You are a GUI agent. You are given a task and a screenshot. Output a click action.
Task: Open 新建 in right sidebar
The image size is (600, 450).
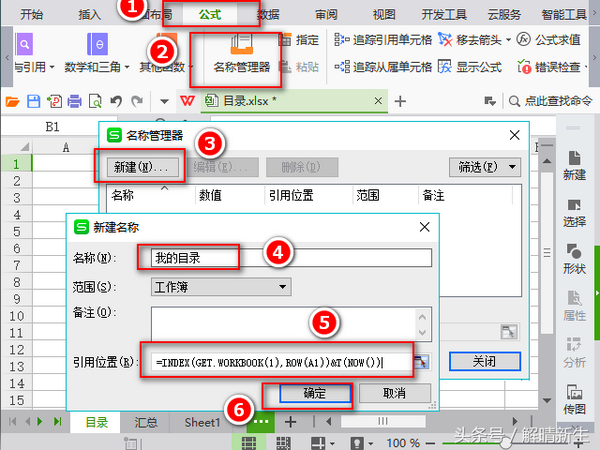(x=574, y=163)
